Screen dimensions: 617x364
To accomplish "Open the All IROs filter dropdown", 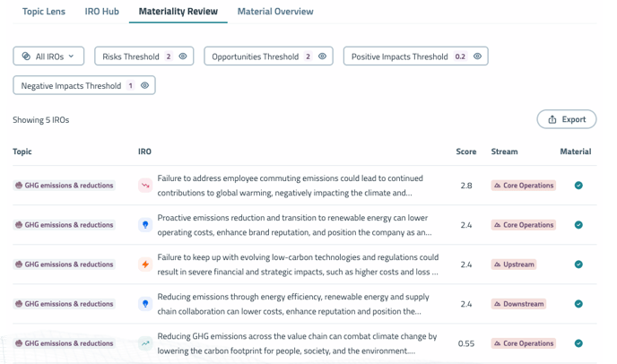I will [x=49, y=56].
